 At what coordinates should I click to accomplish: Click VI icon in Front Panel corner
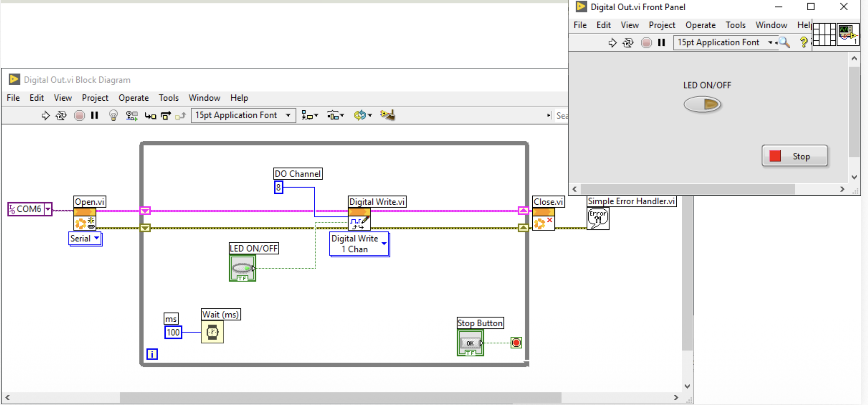[x=848, y=34]
